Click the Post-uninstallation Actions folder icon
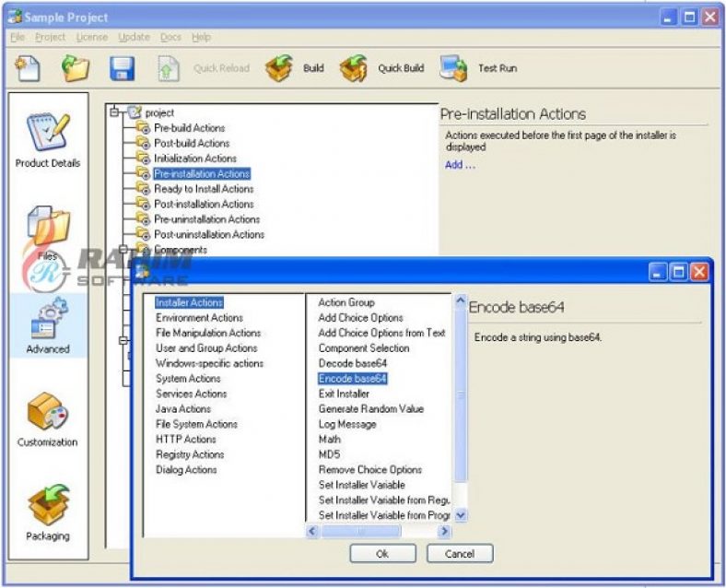Screen dimensions: 726x588 143,234
